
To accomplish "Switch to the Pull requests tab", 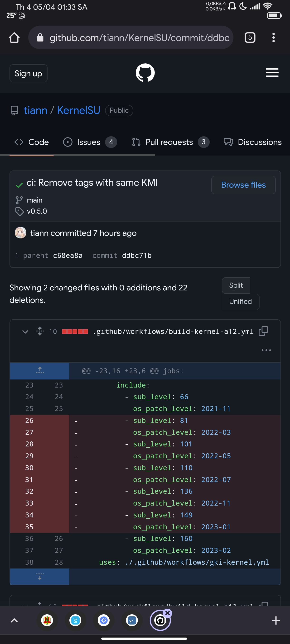I will [x=169, y=142].
